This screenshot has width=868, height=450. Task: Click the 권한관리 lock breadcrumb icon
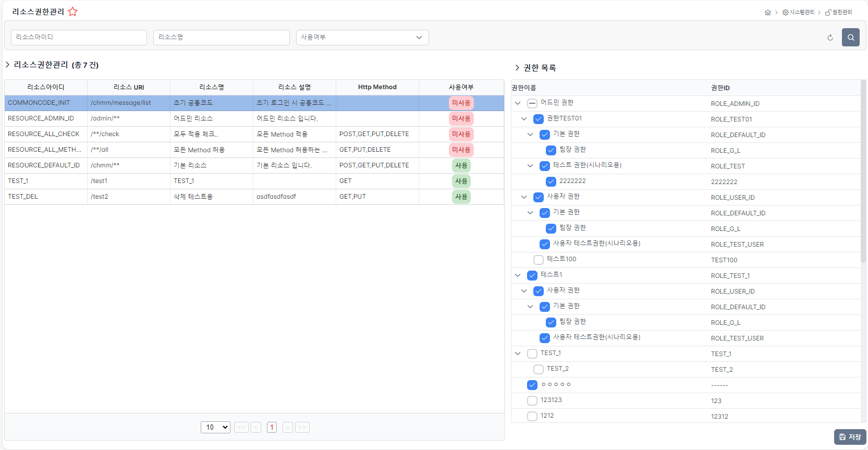tap(828, 13)
